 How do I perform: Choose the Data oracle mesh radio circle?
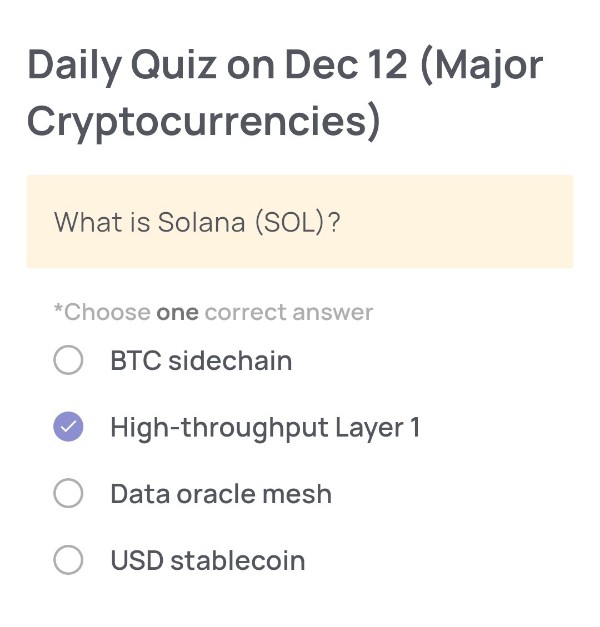tap(68, 493)
